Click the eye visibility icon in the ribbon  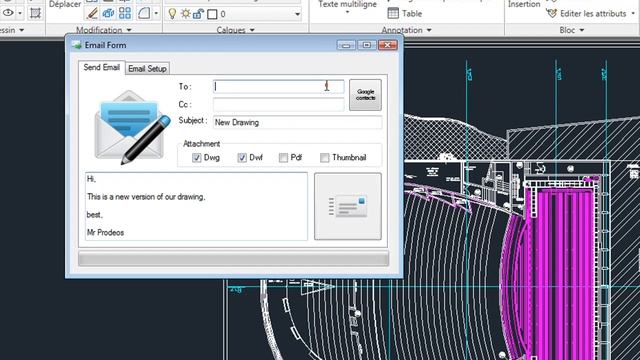click(8, 13)
